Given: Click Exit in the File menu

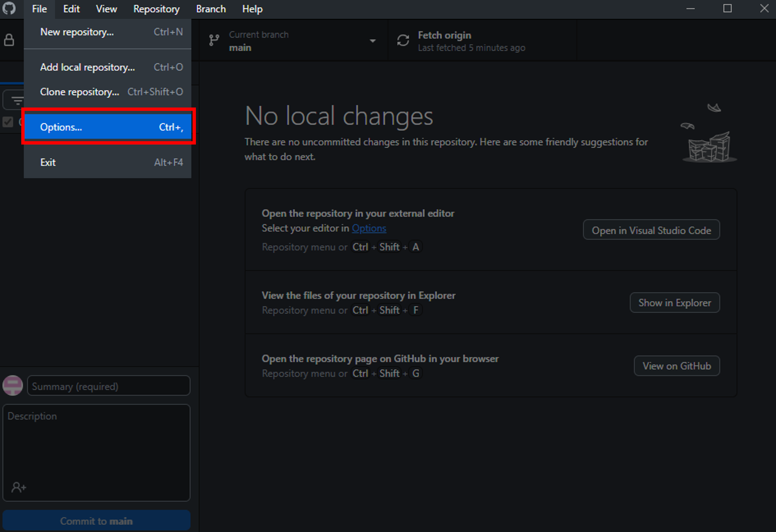Looking at the screenshot, I should coord(48,162).
